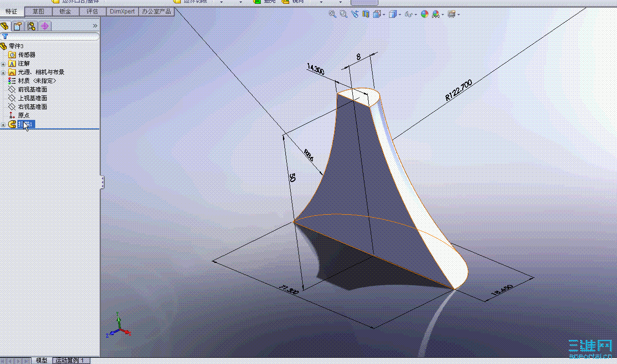Switch to the 特征 tab
Screen dimensions: 617x364
12,12
